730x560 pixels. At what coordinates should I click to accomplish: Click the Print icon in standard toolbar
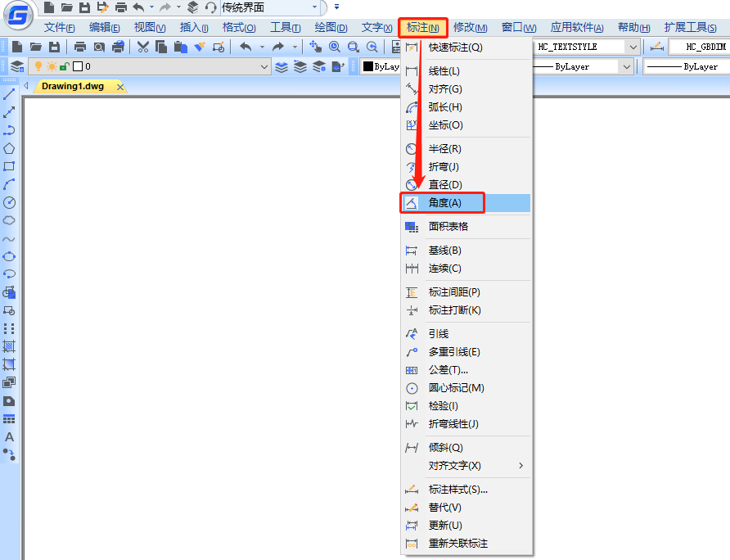(80, 47)
